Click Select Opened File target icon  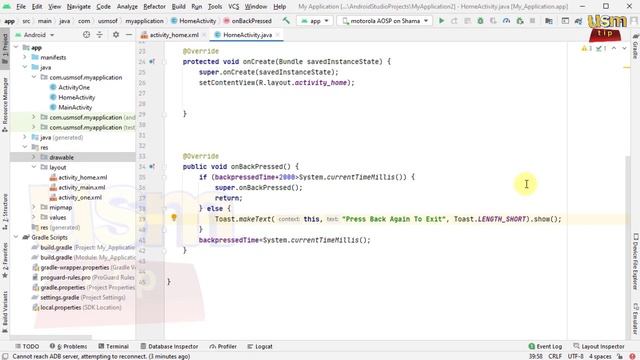[87, 35]
